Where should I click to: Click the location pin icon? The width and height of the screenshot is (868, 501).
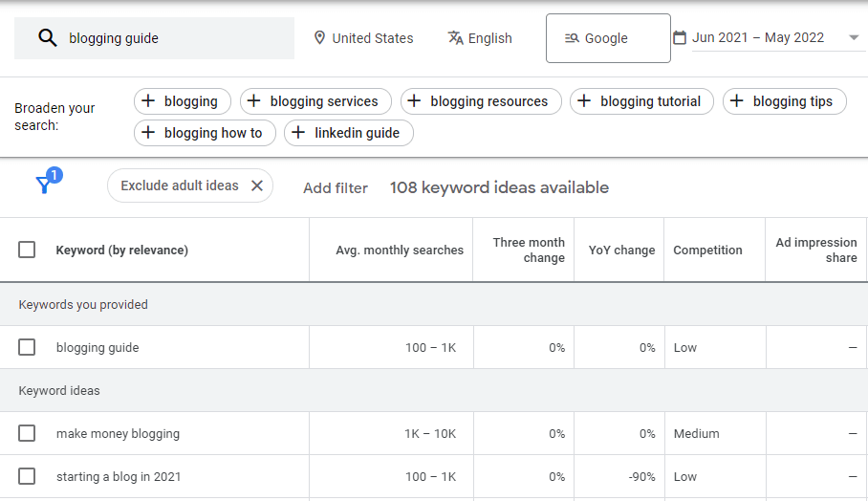point(319,37)
